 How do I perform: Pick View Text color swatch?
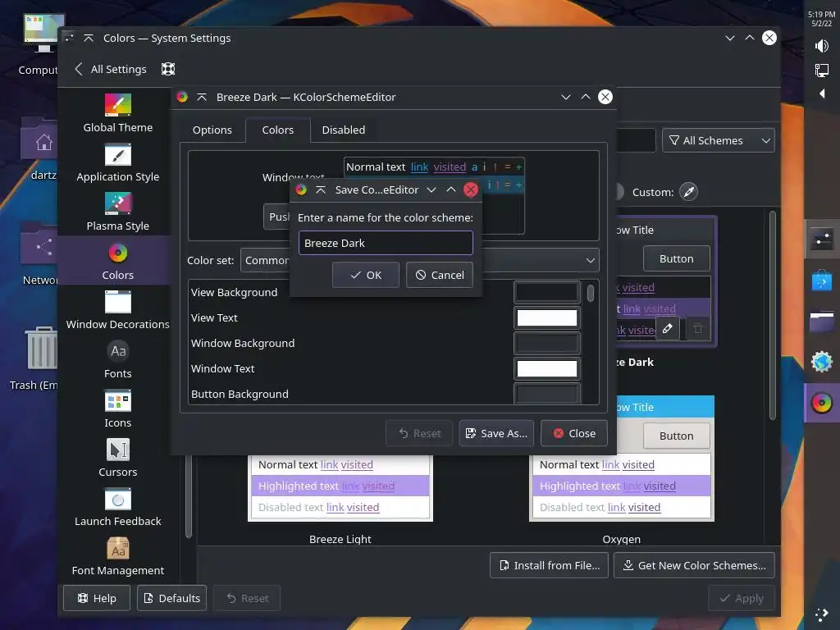[547, 317]
